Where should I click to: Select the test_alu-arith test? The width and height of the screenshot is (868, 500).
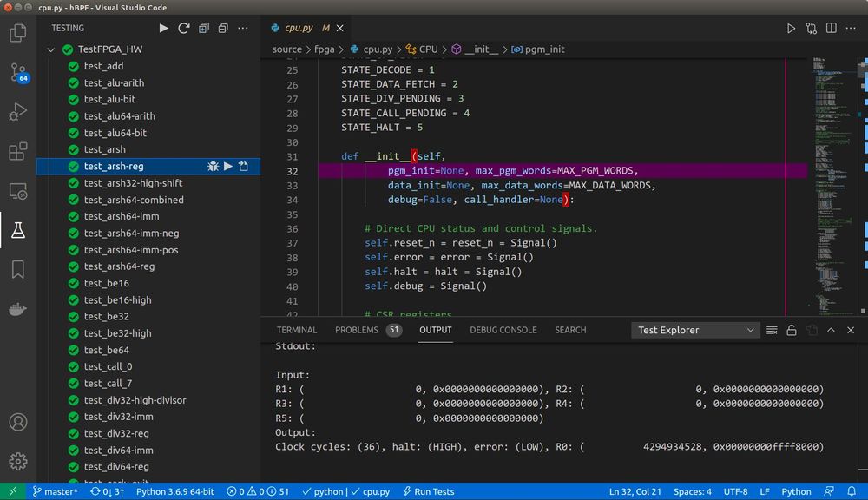114,82
